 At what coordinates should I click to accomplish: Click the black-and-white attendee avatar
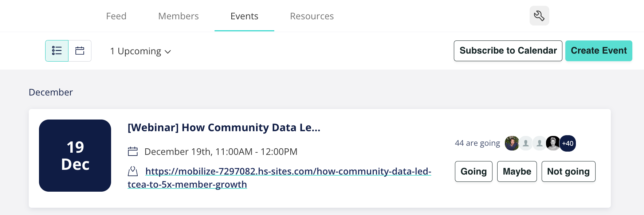pyautogui.click(x=553, y=143)
